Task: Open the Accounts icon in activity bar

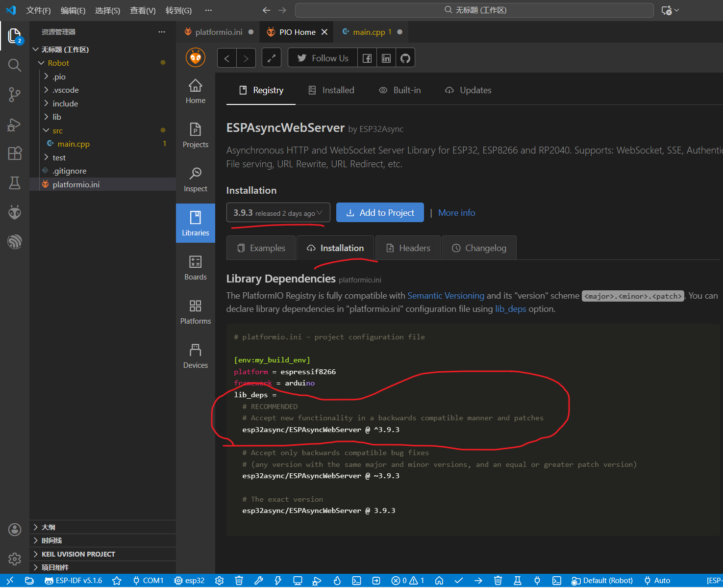Action: (x=15, y=530)
